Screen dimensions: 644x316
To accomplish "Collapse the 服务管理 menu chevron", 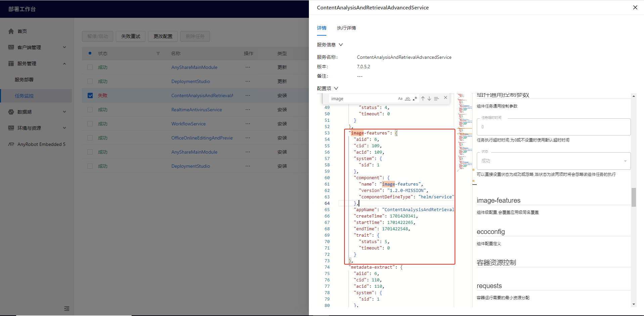I will click(x=64, y=64).
